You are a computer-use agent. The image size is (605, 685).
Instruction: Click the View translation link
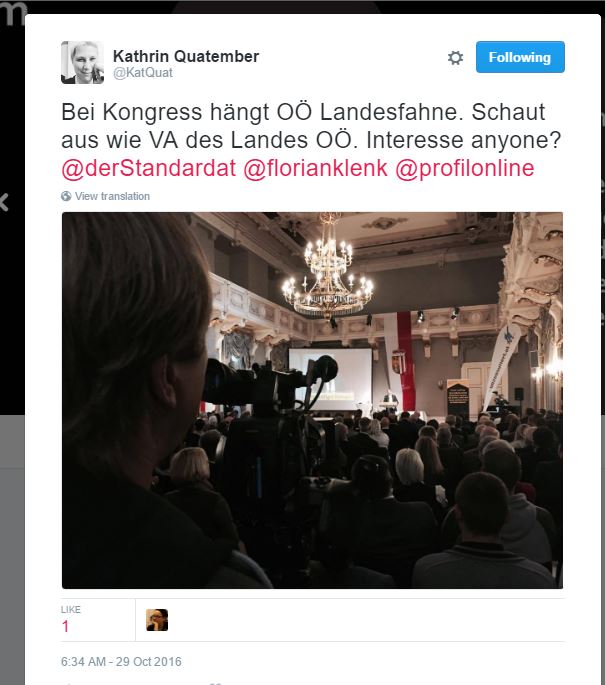point(112,196)
